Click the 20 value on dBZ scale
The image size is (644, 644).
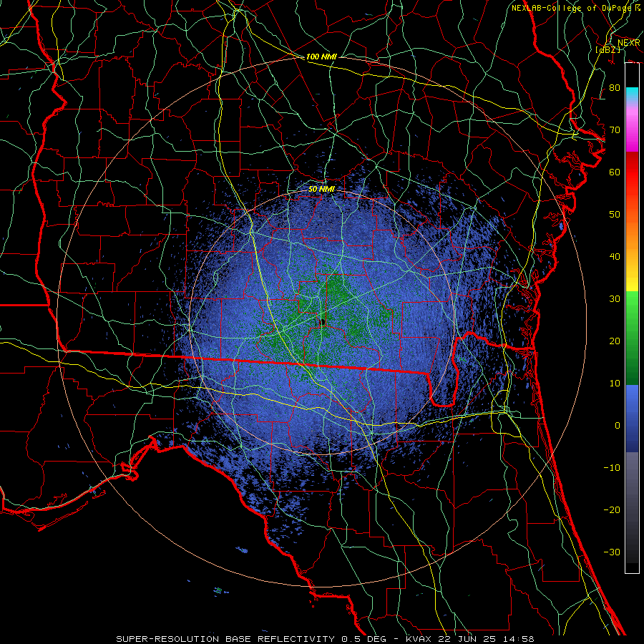pyautogui.click(x=615, y=341)
